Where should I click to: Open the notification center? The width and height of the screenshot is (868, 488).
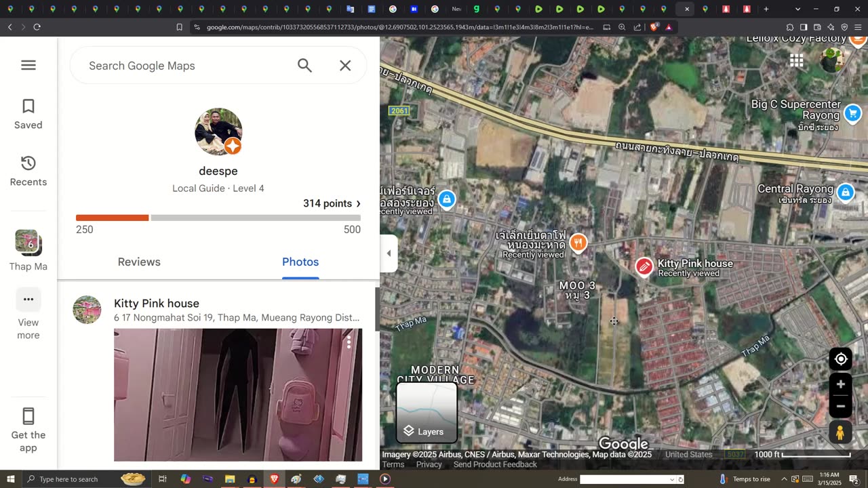click(x=854, y=479)
